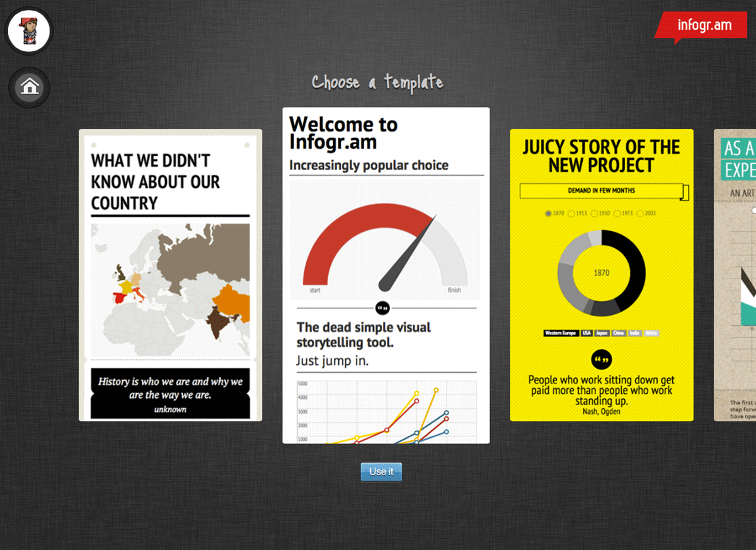Select the 'What we didn't know' template
This screenshot has width=756, height=550.
170,275
